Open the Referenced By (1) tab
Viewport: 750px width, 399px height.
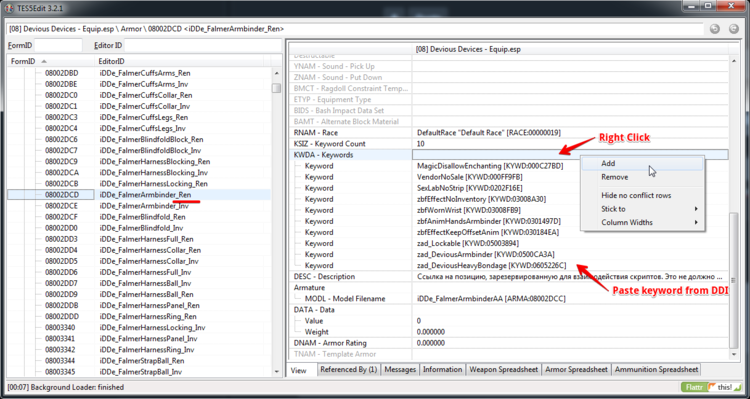pyautogui.click(x=348, y=369)
